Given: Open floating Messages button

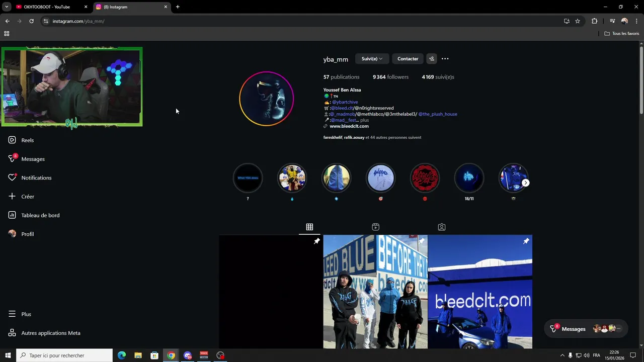Looking at the screenshot, I should tap(586, 329).
